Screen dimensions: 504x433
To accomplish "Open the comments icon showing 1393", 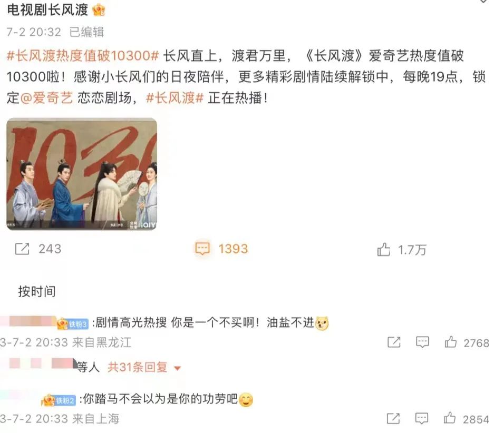I will (x=202, y=249).
